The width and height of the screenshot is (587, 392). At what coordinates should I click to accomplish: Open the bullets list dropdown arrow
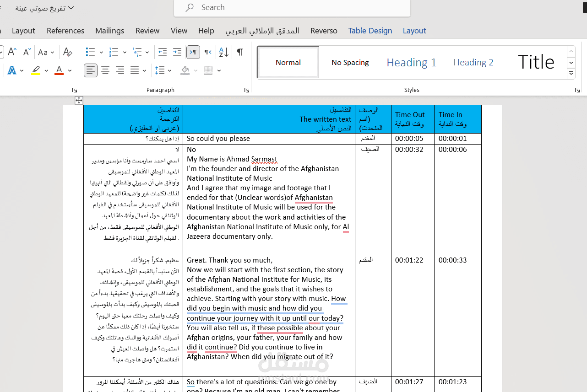pyautogui.click(x=101, y=53)
